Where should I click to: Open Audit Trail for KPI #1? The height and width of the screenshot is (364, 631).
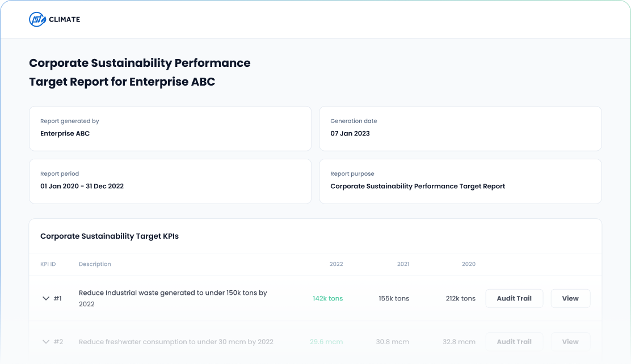tap(514, 298)
